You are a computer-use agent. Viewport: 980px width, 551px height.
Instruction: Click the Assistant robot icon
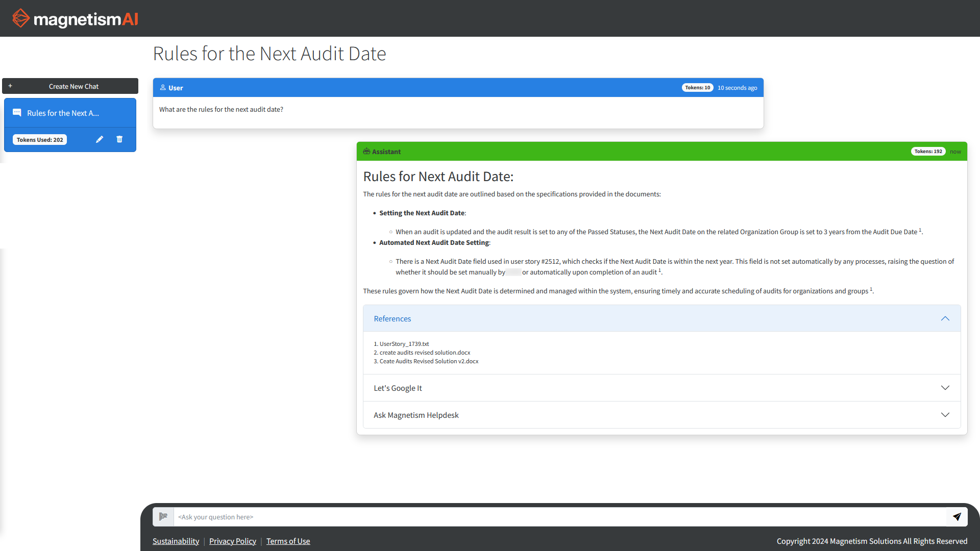366,152
